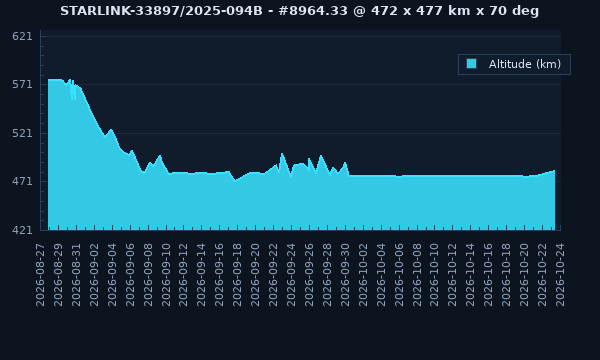The image size is (600, 360).
Task: Click the 571 y-axis label
Action: click(22, 85)
